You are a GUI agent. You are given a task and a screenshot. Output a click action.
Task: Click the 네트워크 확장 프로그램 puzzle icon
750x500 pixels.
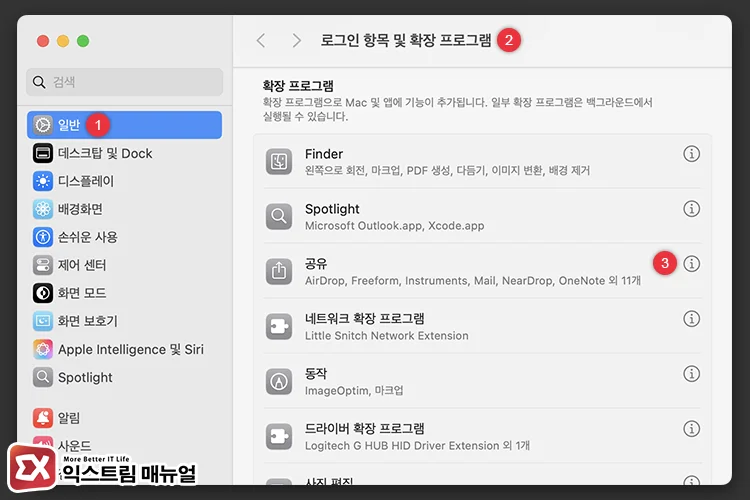tap(279, 326)
